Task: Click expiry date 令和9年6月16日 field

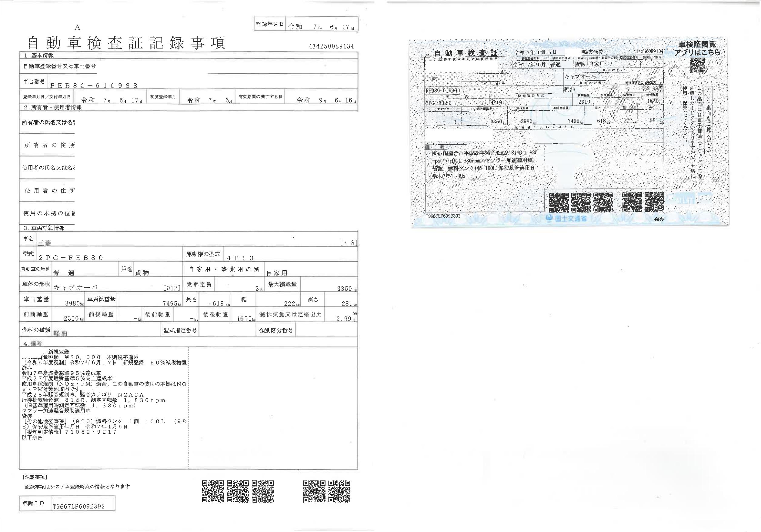Action: (x=326, y=100)
